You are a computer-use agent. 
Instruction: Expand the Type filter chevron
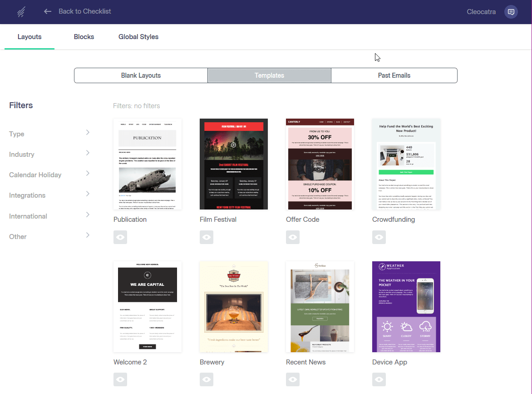click(88, 132)
